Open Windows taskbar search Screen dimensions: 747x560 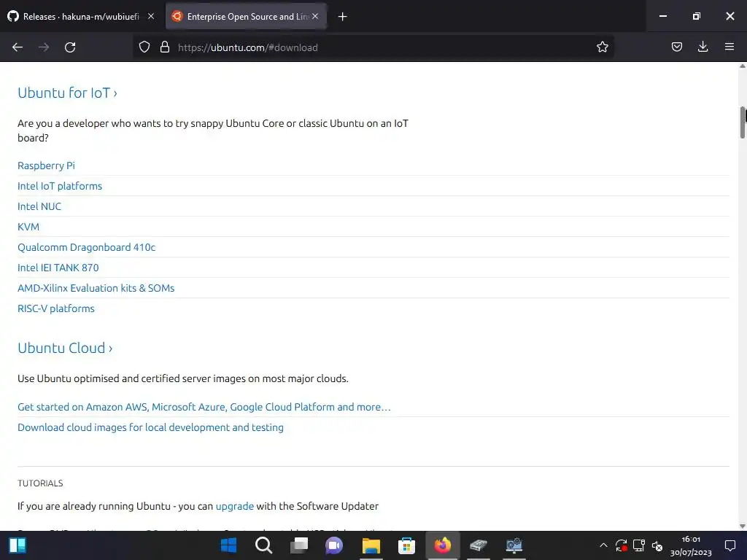[263, 545]
